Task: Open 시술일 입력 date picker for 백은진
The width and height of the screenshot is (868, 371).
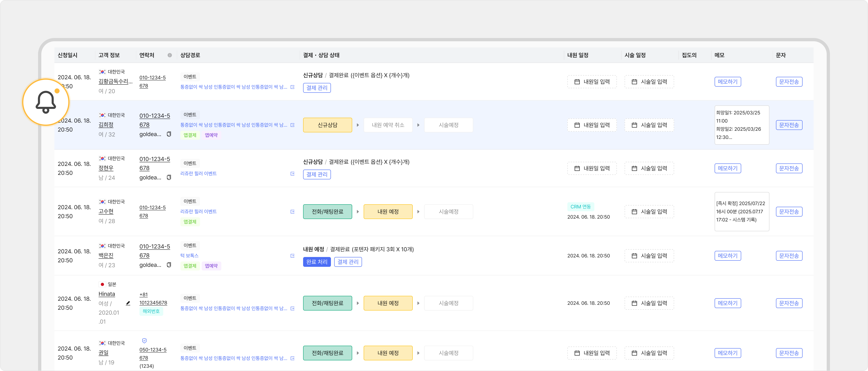Action: (x=649, y=256)
